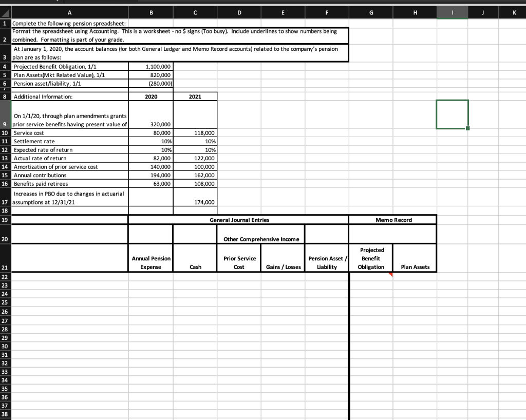Select the row 21 header
This screenshot has height=420, width=526.
[x=4, y=259]
